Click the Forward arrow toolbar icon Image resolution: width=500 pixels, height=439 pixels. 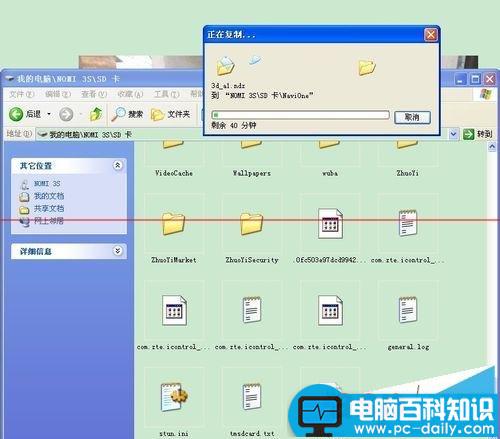pyautogui.click(x=66, y=114)
